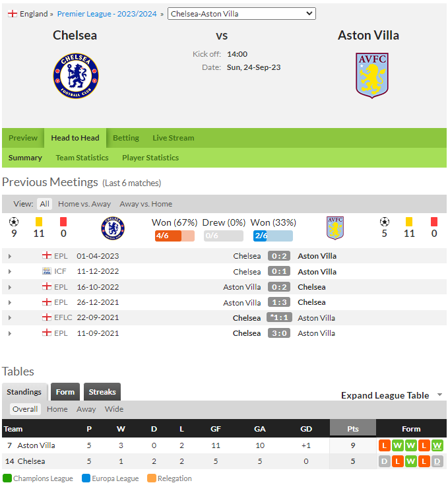Click the orange 4/6 Chelsea win bar
The height and width of the screenshot is (487, 448).
coord(175,236)
